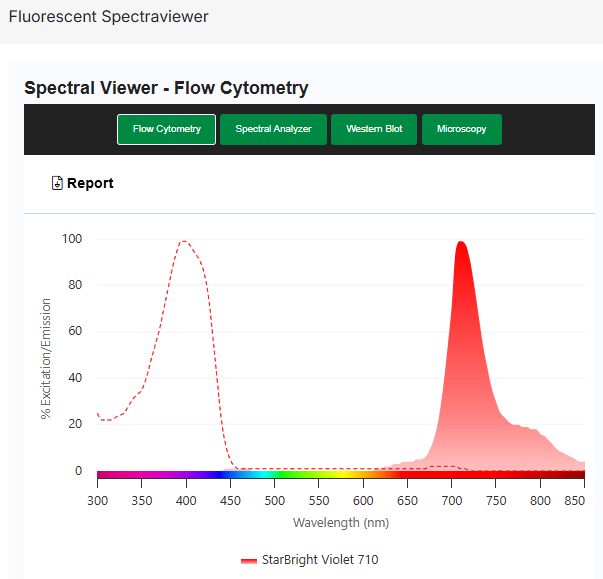Click the emission peak near 710 nm
Viewport: 603px width, 579px height.
pos(461,243)
